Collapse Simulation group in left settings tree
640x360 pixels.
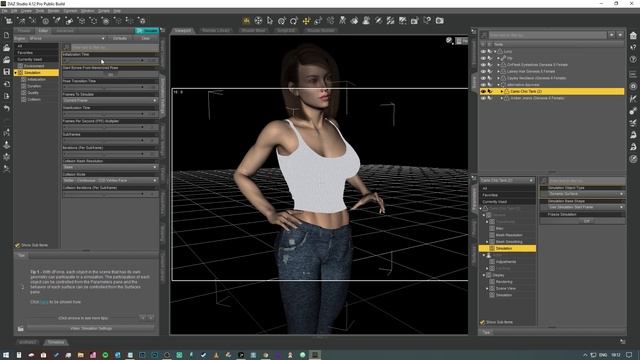pos(16,73)
